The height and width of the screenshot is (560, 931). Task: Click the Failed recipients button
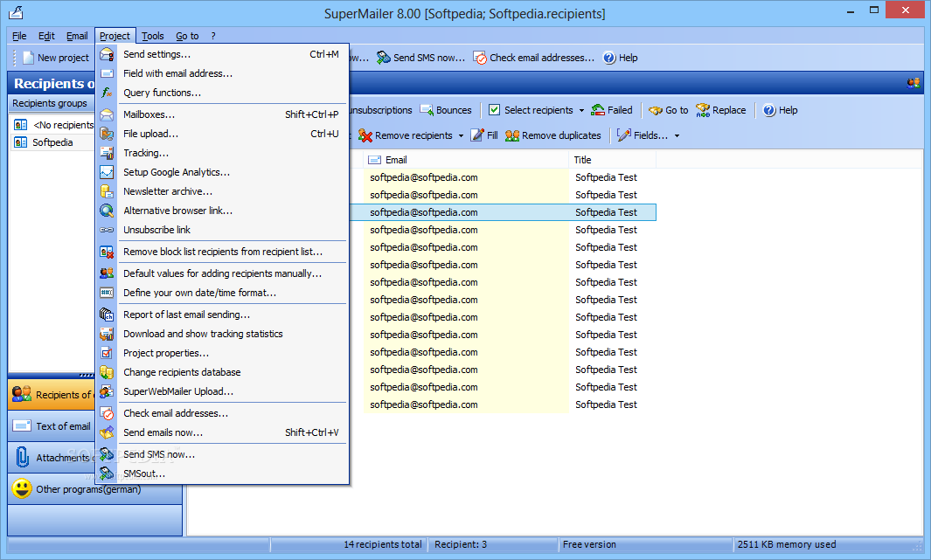coord(612,110)
